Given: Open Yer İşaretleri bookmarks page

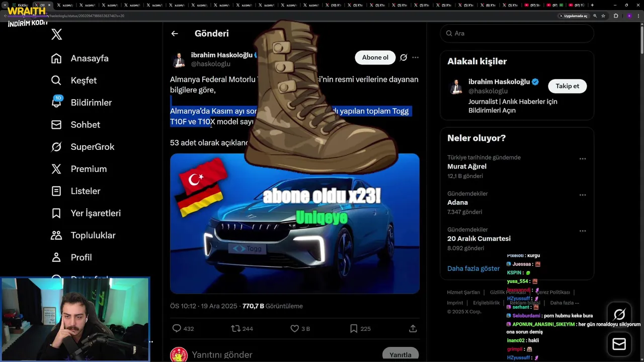Looking at the screenshot, I should (x=86, y=213).
